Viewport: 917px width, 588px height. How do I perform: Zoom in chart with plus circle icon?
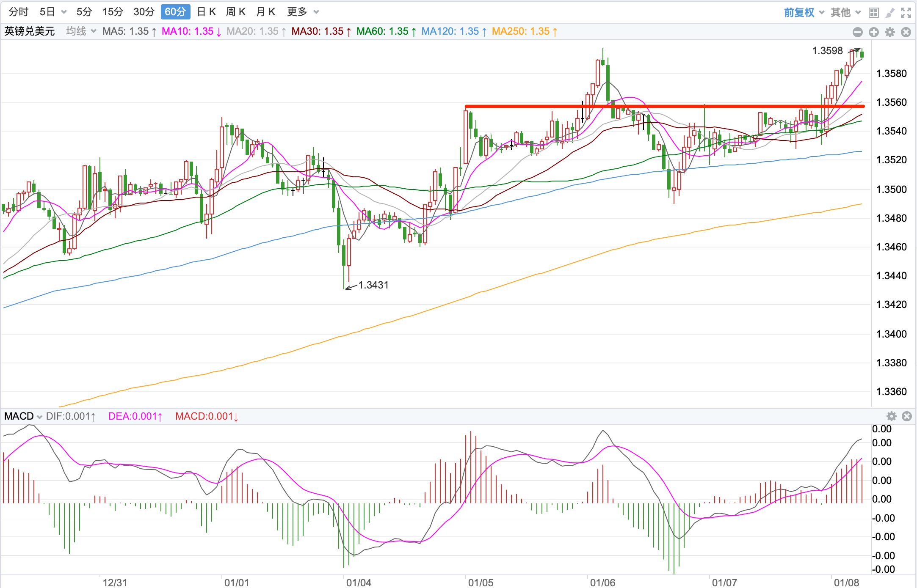click(874, 32)
